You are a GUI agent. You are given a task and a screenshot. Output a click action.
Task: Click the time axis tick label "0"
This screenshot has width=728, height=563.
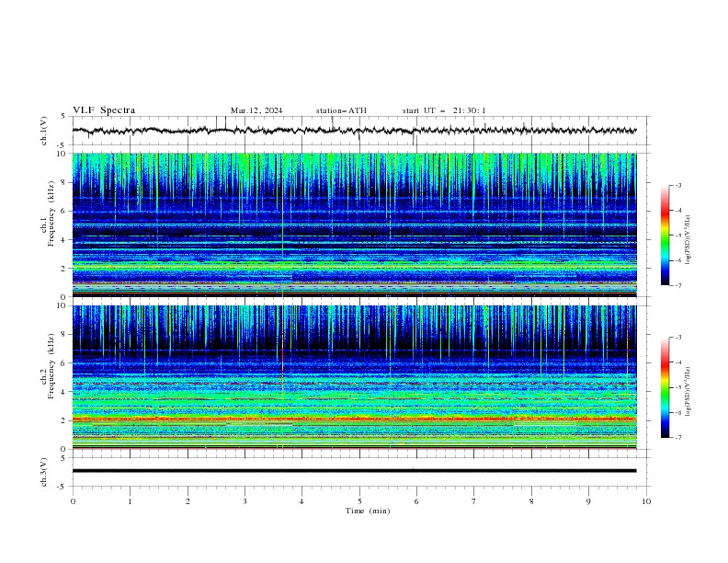(x=73, y=501)
